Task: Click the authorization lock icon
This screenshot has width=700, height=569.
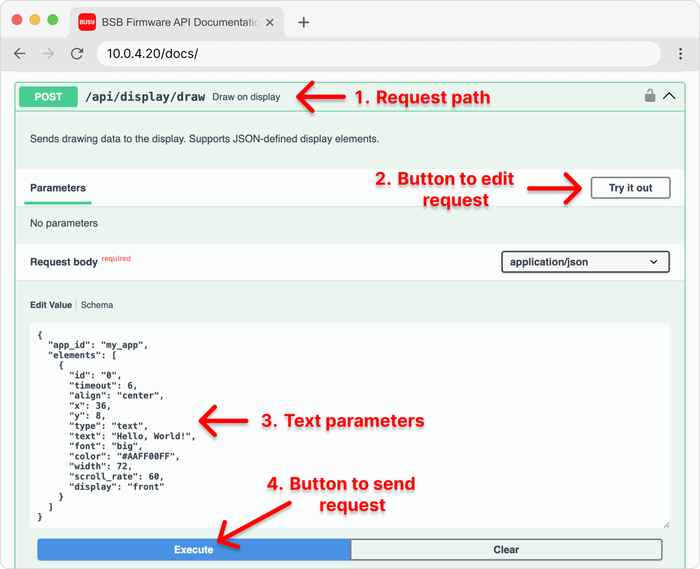Action: (650, 97)
